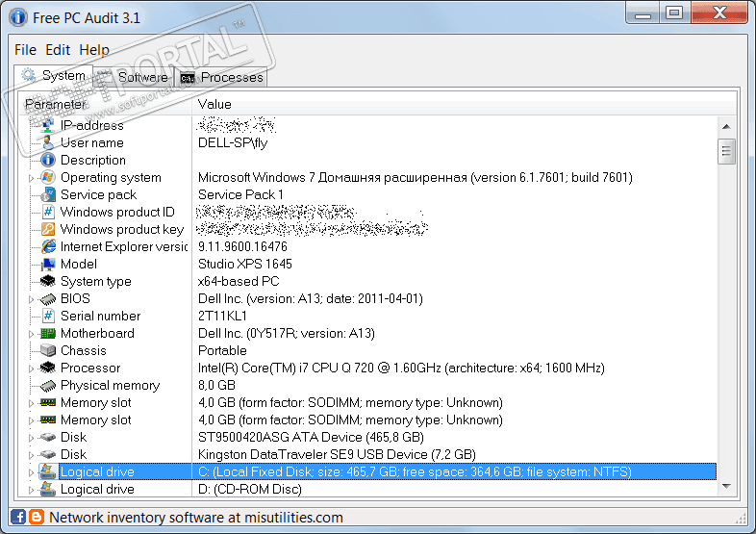Image resolution: width=756 pixels, height=534 pixels.
Task: Select the Studio XPS 1645 value
Action: point(245,264)
